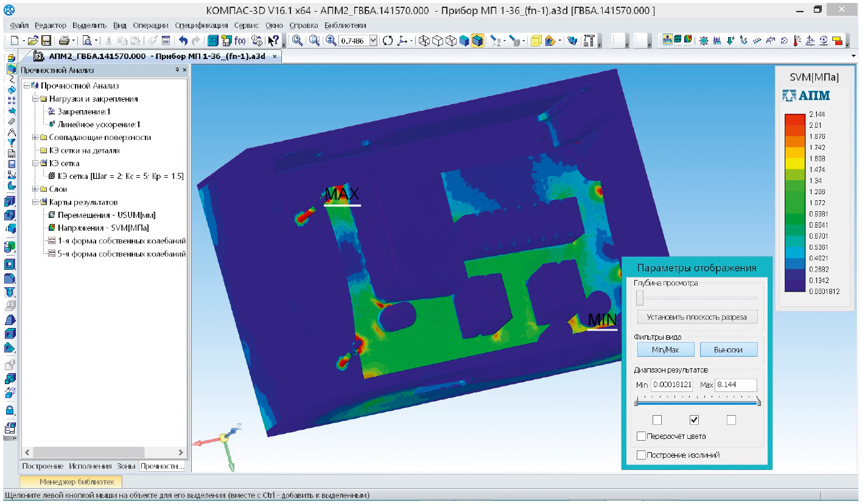Click the Save file toolbar icon

tap(46, 41)
